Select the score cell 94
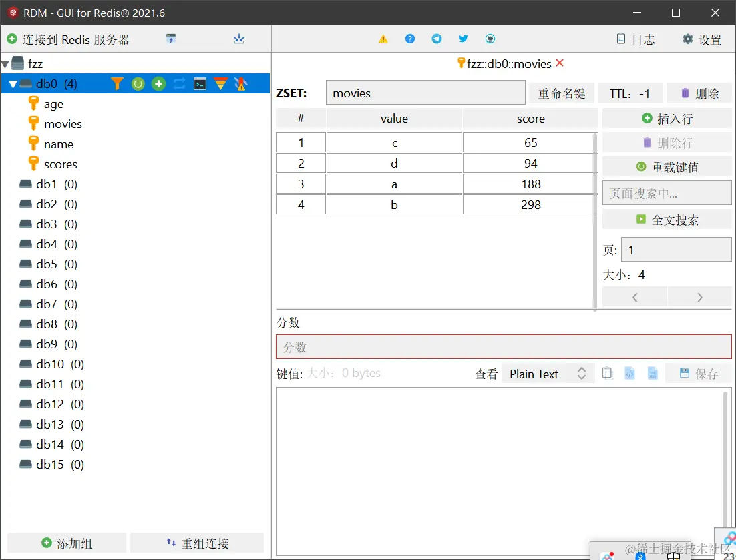Image resolution: width=736 pixels, height=560 pixels. tap(530, 164)
